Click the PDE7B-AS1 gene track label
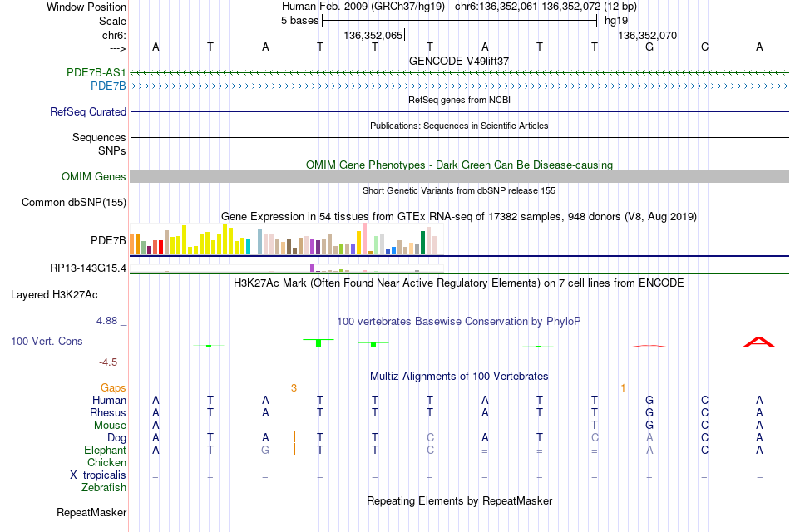The image size is (790, 532). tap(96, 72)
